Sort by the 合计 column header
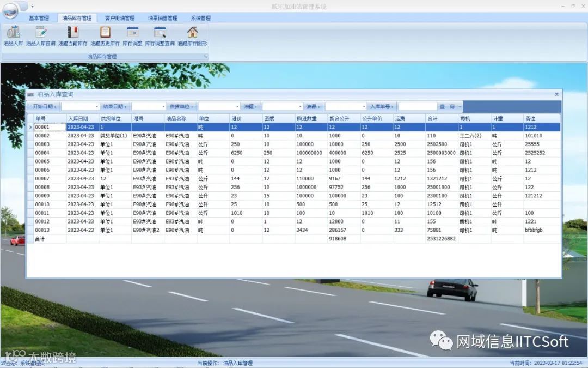The image size is (588, 368). (442, 119)
